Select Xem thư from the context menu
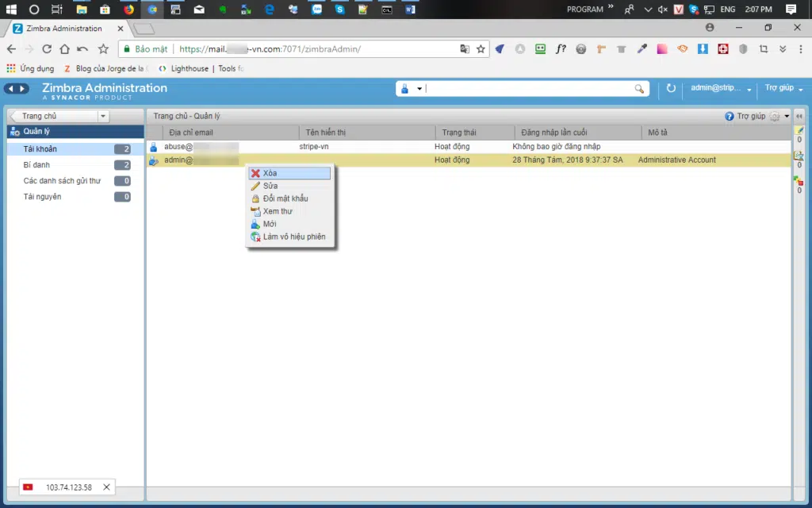The image size is (812, 508). click(278, 211)
